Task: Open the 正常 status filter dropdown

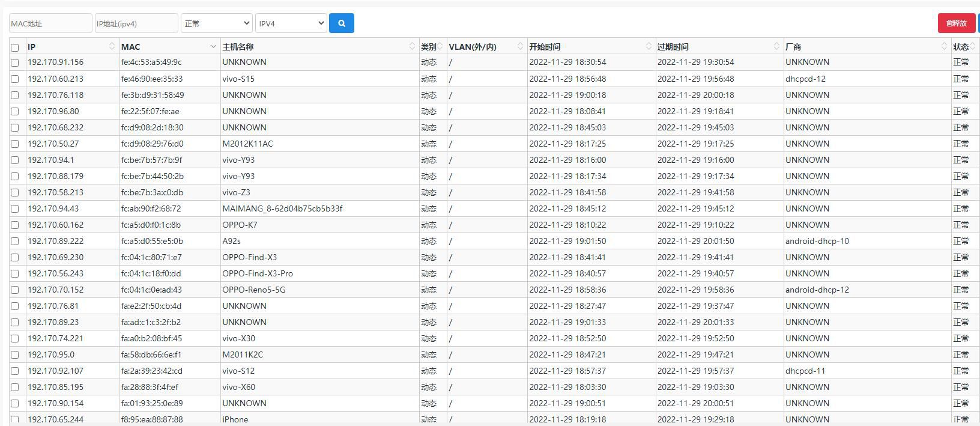Action: tap(216, 23)
